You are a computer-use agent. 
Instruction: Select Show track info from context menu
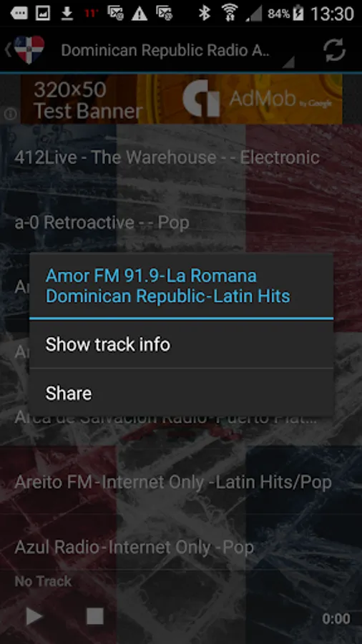click(181, 345)
